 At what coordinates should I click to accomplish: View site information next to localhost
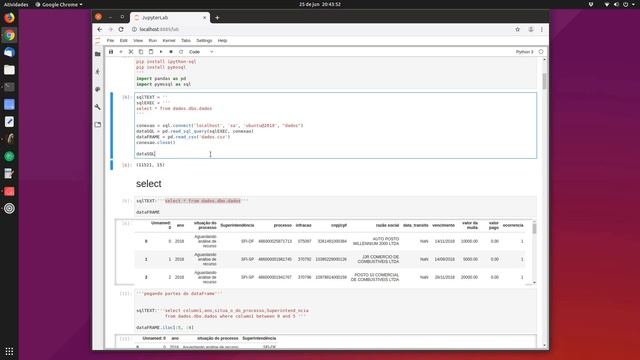(x=134, y=29)
